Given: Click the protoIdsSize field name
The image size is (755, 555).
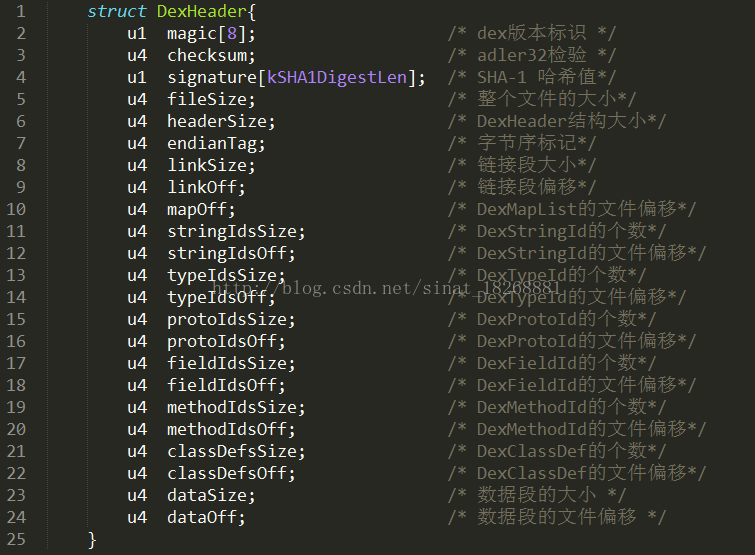Looking at the screenshot, I should coord(227,320).
